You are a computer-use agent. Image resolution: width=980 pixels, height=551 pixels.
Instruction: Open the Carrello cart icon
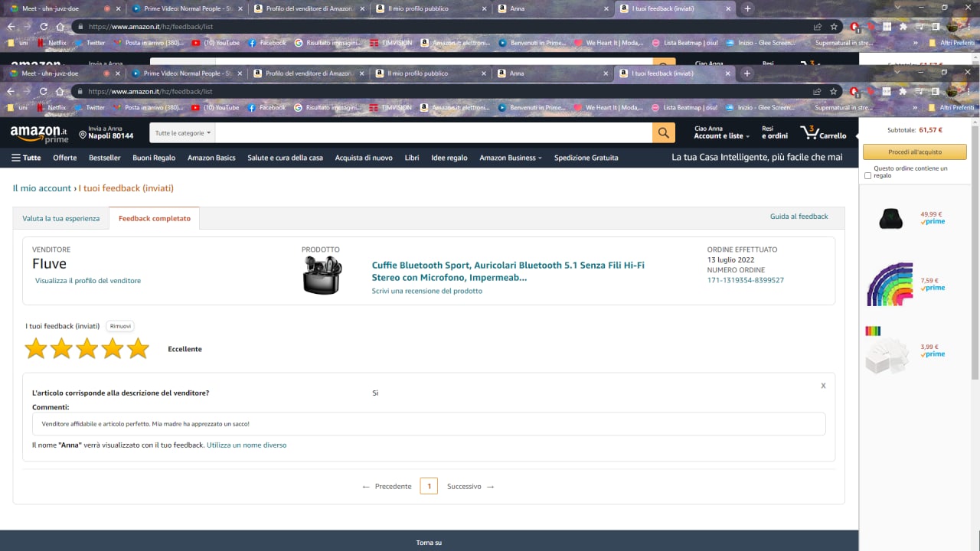pos(824,132)
